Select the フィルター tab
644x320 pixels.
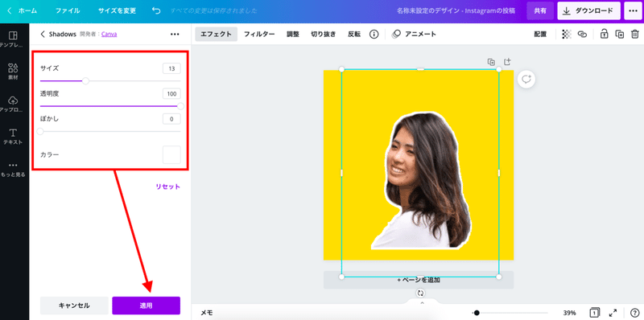tap(259, 35)
